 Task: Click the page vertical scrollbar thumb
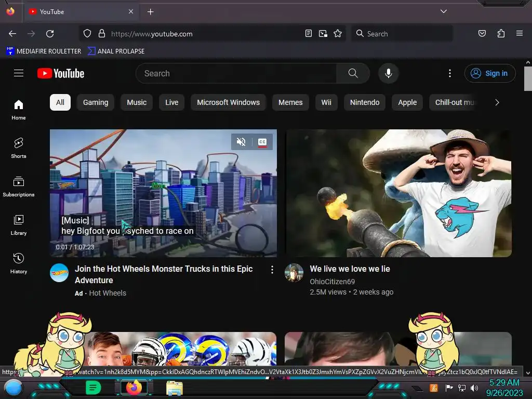[x=528, y=79]
